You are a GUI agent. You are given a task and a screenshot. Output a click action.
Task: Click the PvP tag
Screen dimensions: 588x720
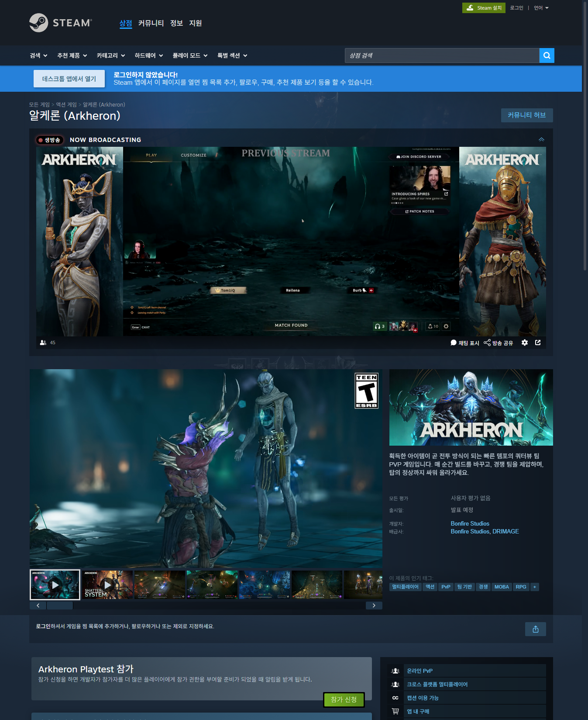pyautogui.click(x=446, y=587)
